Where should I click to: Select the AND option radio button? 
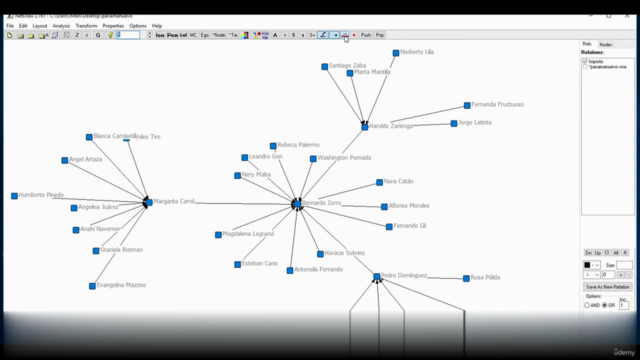tap(587, 305)
